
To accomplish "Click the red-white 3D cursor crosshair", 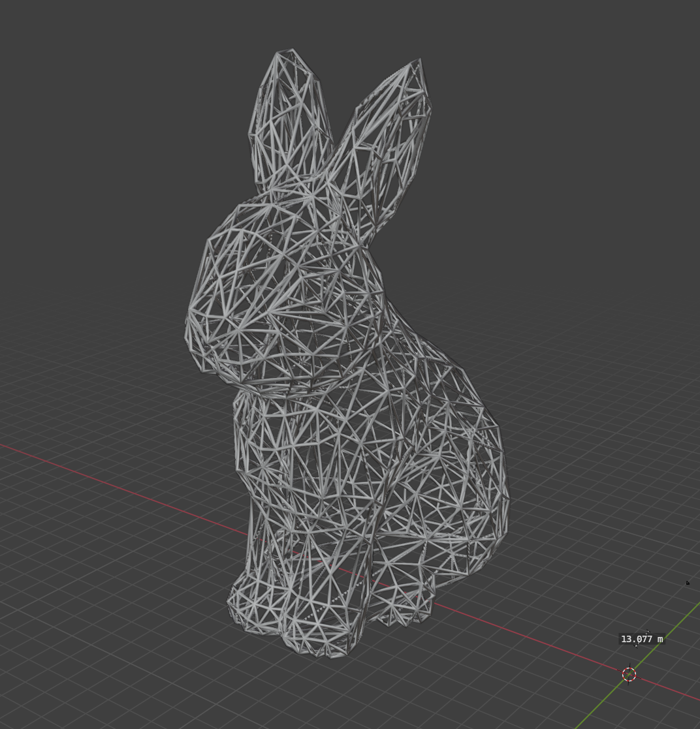I will coord(629,674).
